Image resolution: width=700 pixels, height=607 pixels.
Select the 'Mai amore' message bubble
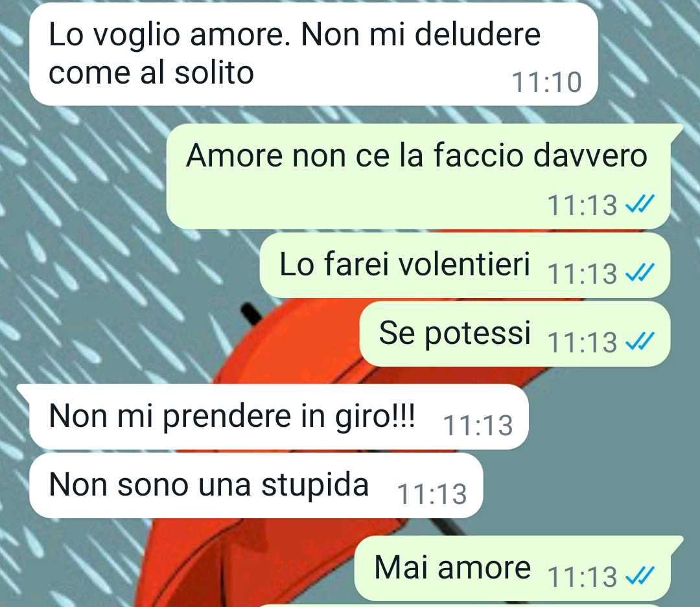(x=518, y=568)
